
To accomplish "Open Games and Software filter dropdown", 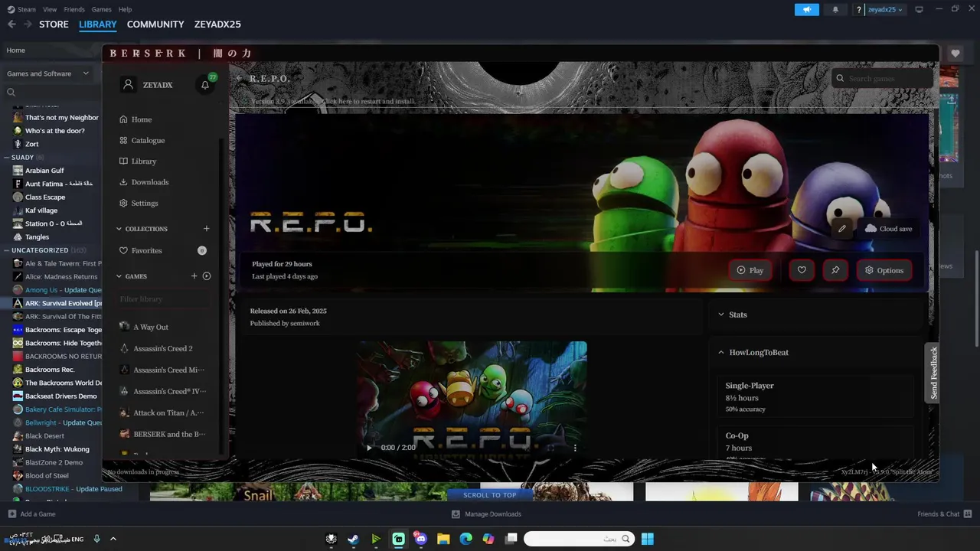I will point(47,73).
